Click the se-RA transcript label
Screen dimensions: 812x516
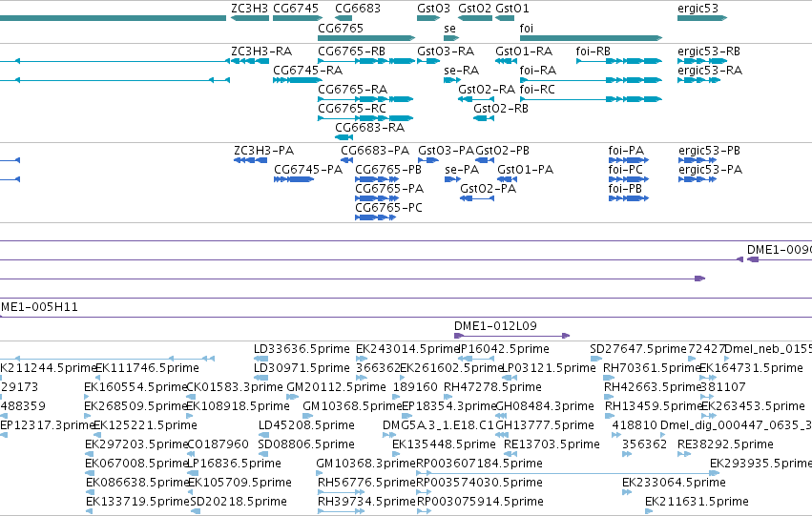pos(462,71)
